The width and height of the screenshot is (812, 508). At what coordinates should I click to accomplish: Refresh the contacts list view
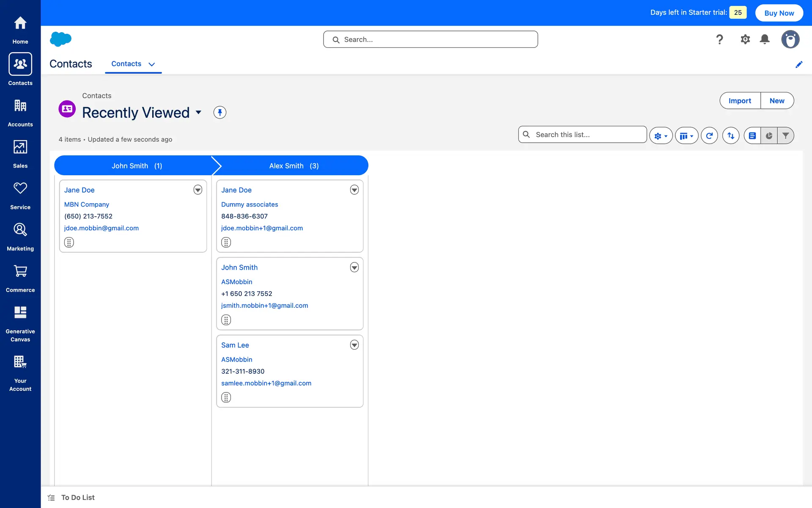(709, 135)
